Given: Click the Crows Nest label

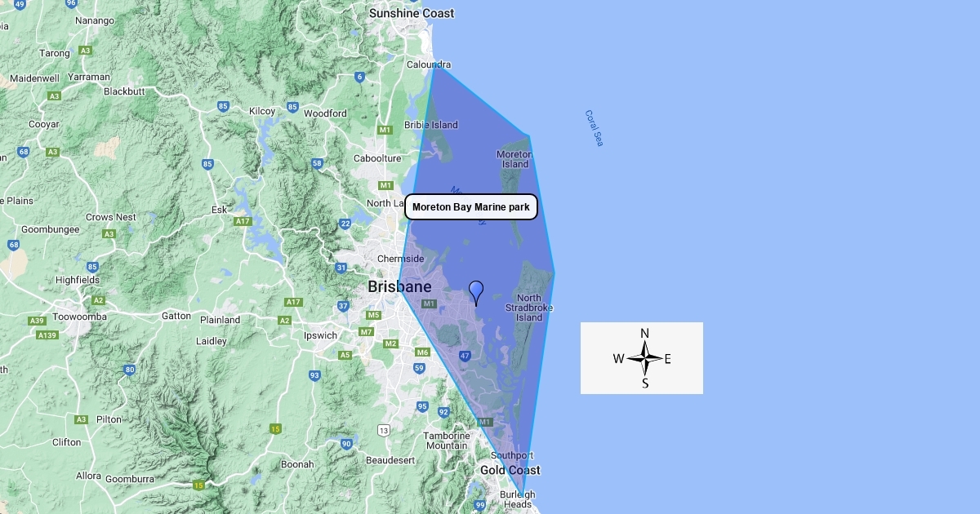Looking at the screenshot, I should click(111, 217).
